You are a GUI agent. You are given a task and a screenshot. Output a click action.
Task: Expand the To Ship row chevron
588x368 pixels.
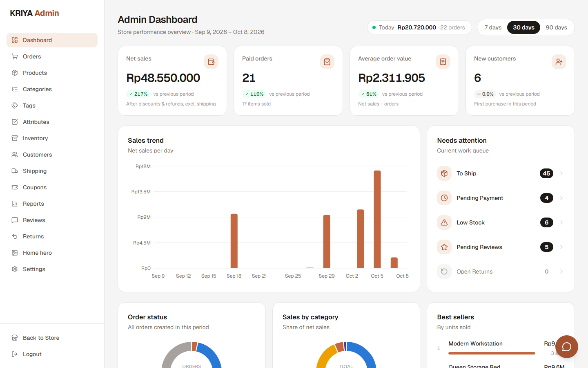pyautogui.click(x=561, y=173)
